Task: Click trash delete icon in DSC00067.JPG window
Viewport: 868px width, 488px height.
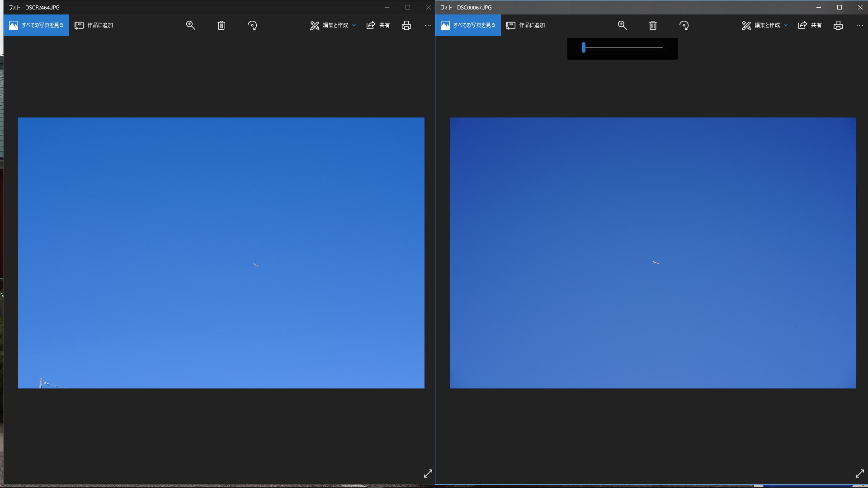Action: 653,25
